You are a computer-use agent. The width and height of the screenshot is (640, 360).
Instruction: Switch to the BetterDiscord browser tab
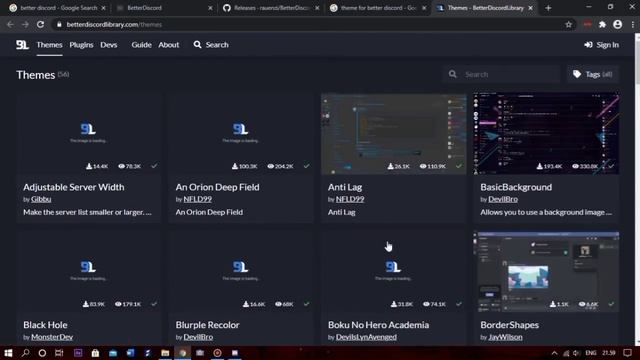pyautogui.click(x=163, y=8)
